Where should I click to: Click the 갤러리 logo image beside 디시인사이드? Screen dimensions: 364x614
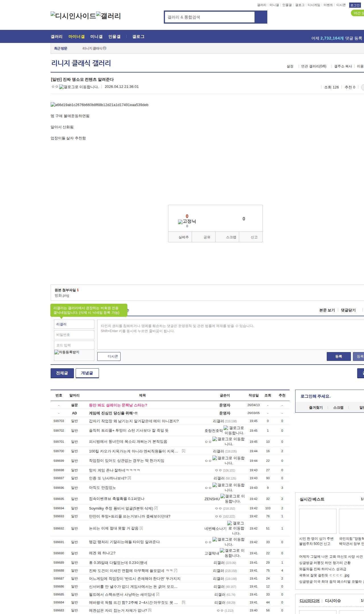[x=108, y=16]
